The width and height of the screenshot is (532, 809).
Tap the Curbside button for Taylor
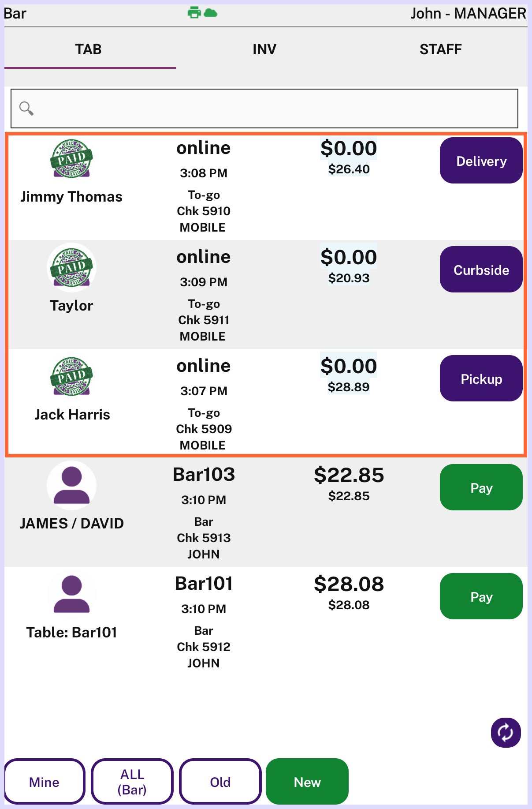[x=481, y=270]
